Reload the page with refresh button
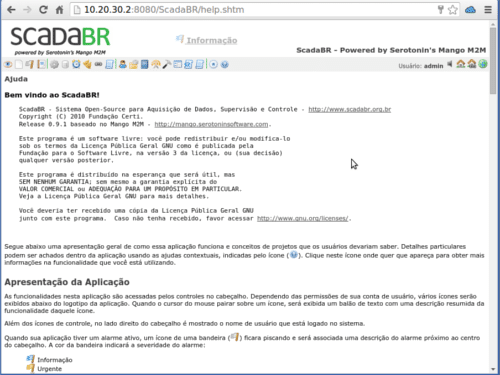Screen dimensions: 500x375 click(43, 10)
